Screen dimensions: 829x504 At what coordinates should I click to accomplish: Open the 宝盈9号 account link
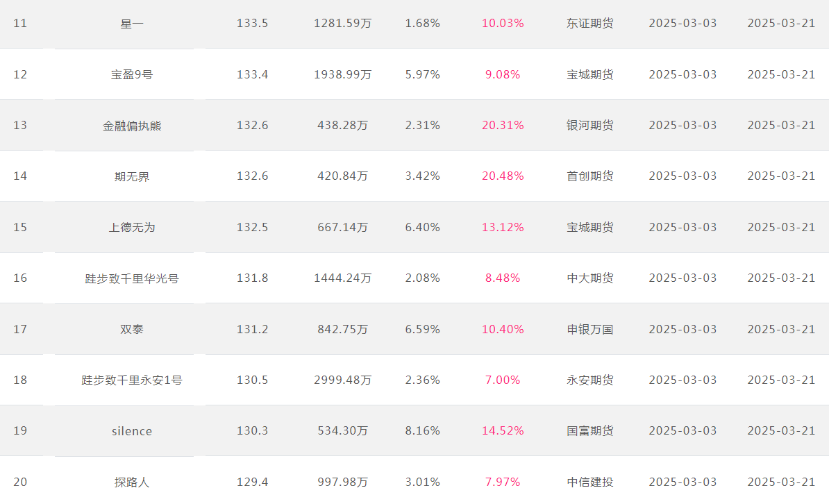[132, 74]
